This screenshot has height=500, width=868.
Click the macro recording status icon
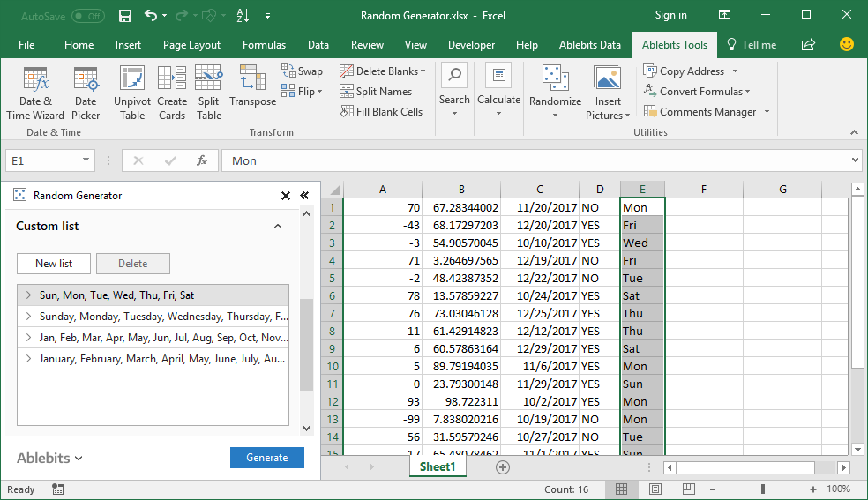pyautogui.click(x=57, y=489)
